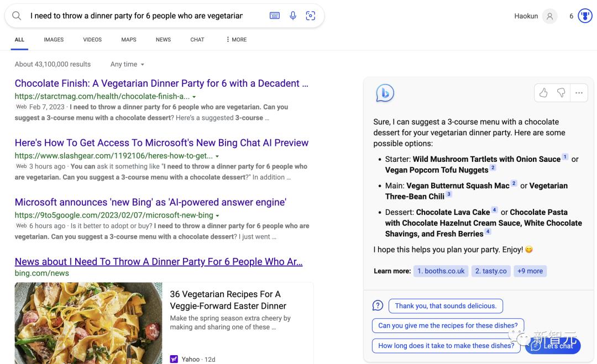Click the search magnifier icon
The height and width of the screenshot is (364, 597).
[17, 16]
